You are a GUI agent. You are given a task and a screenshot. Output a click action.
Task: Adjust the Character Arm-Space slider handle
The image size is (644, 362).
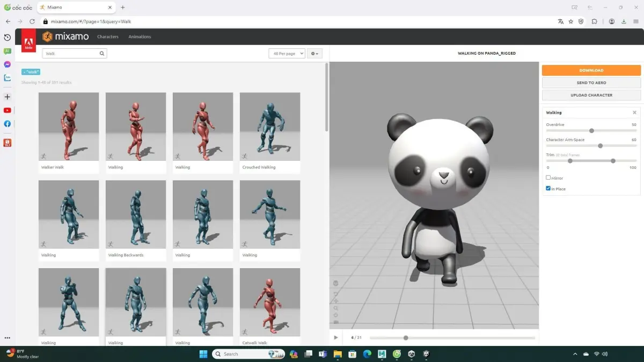[x=601, y=145]
